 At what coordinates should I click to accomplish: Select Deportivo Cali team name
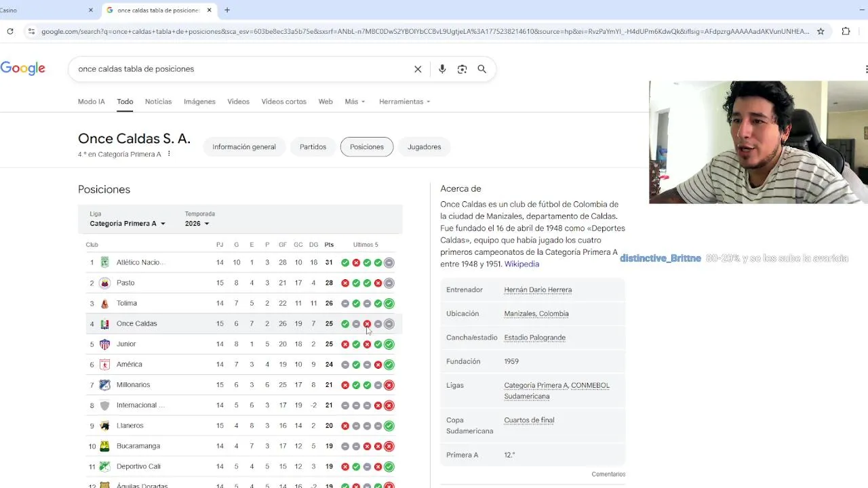click(138, 466)
